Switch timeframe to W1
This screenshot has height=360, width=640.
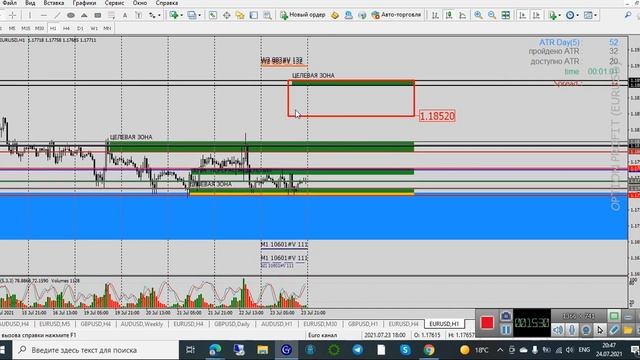coord(94,28)
